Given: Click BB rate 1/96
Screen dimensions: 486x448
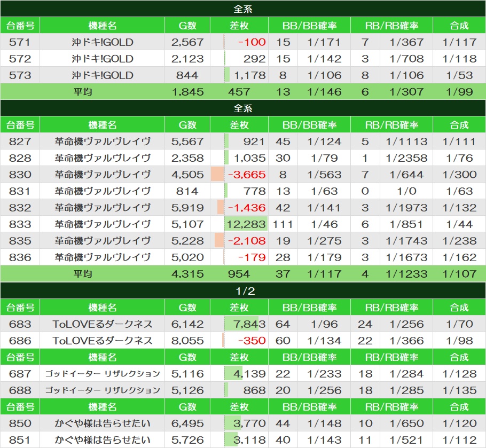Looking at the screenshot, I should coord(324,324).
